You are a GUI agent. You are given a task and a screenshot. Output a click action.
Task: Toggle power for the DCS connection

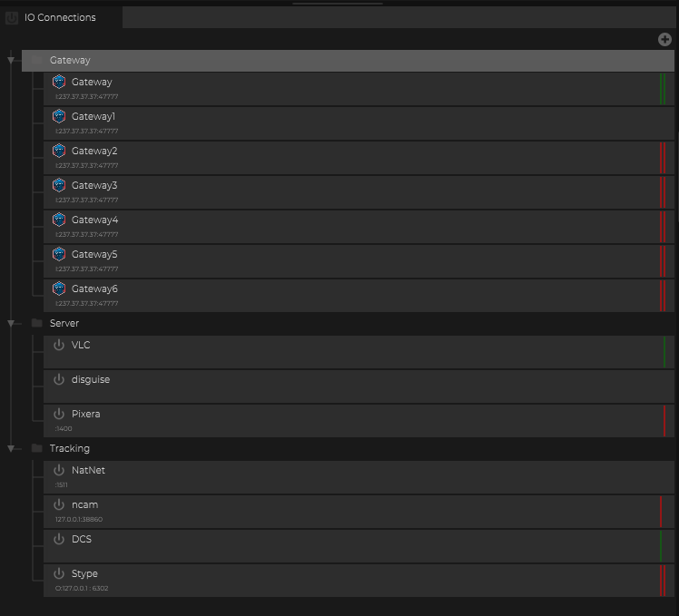(59, 539)
